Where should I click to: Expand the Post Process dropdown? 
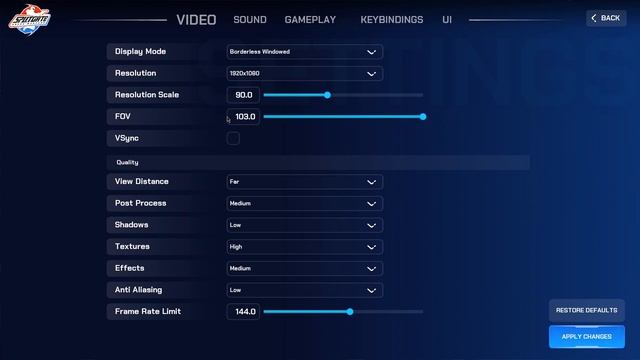point(304,203)
